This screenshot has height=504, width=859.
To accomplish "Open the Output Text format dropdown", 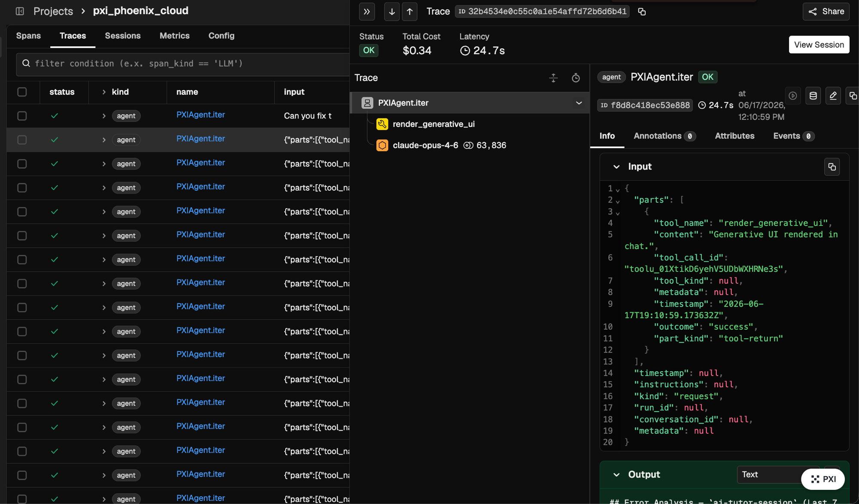I will tap(769, 475).
